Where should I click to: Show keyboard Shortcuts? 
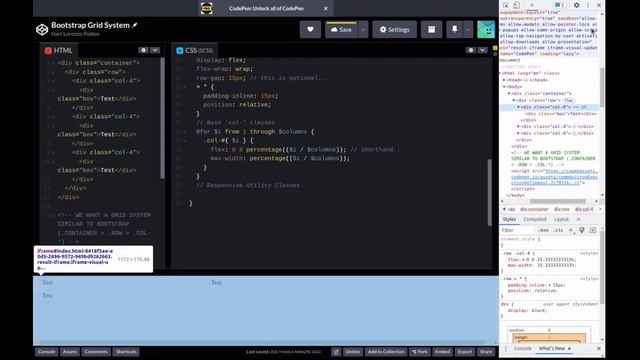126,351
